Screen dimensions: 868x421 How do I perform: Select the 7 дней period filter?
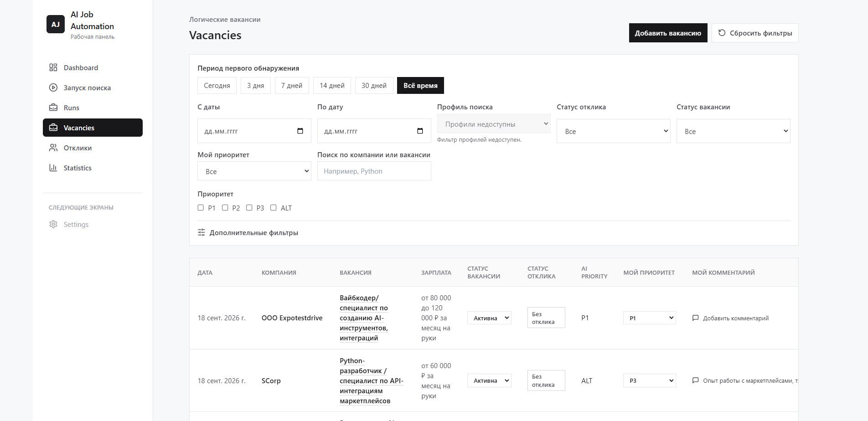pos(292,86)
